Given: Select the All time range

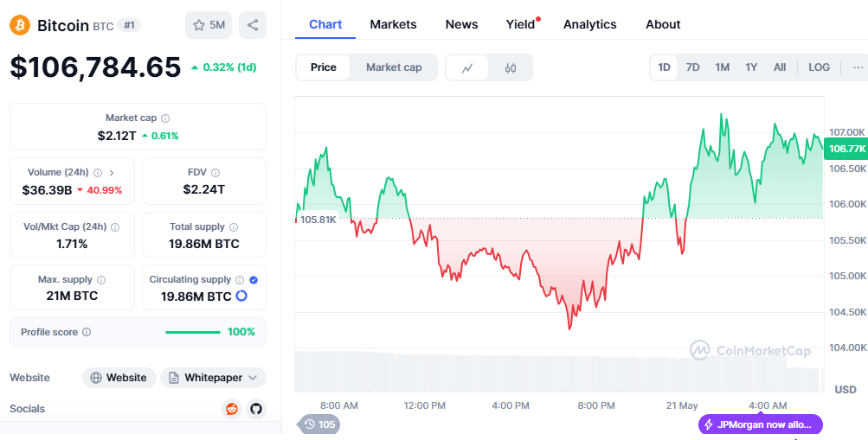Looking at the screenshot, I should pyautogui.click(x=780, y=67).
